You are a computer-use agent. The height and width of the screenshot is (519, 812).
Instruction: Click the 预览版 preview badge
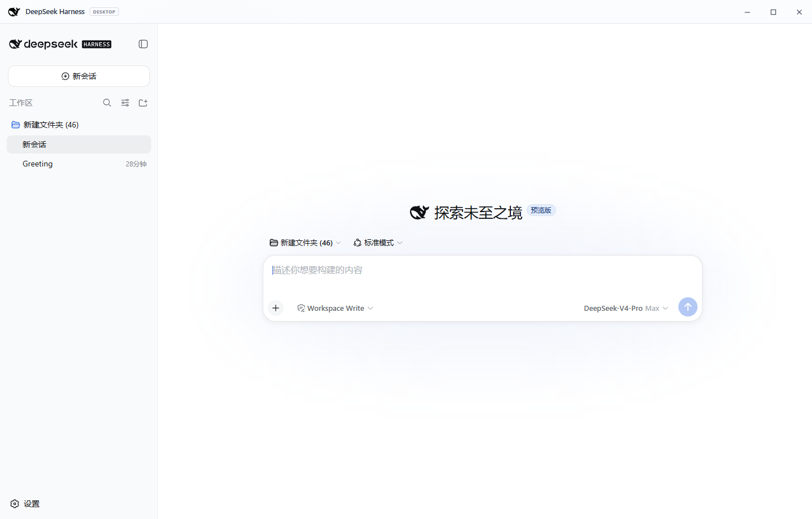pyautogui.click(x=541, y=210)
